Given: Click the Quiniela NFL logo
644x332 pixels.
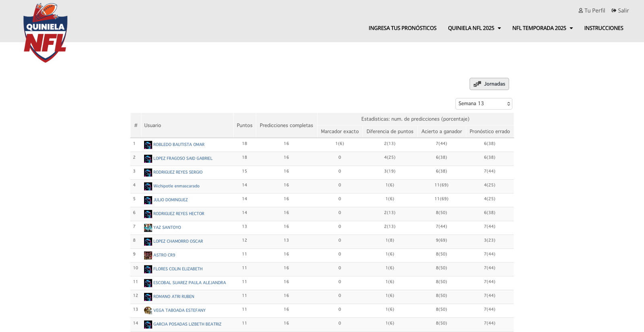Looking at the screenshot, I should click(45, 33).
